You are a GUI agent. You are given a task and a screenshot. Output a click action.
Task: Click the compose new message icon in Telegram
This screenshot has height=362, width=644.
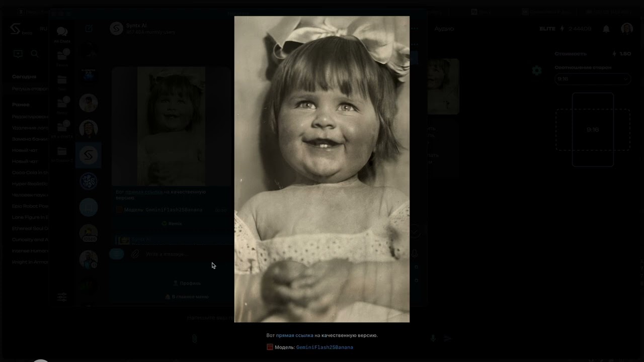pos(89,29)
